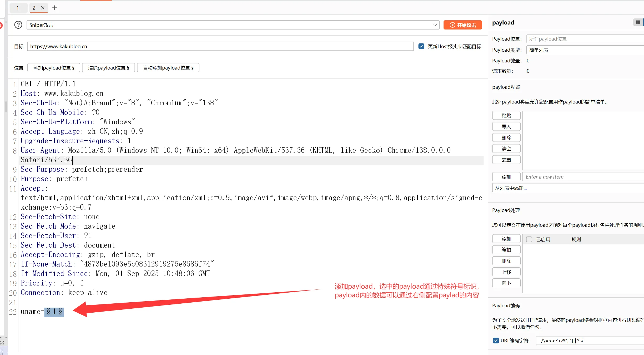The image size is (644, 355).
Task: Click the 粘贴 paste button
Action: coord(506,115)
